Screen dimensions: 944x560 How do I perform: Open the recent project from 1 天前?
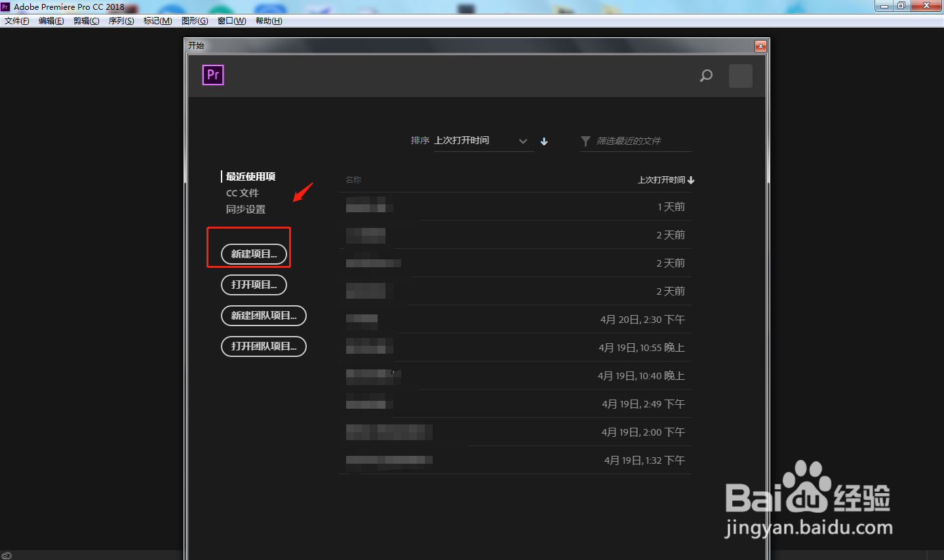[515, 206]
